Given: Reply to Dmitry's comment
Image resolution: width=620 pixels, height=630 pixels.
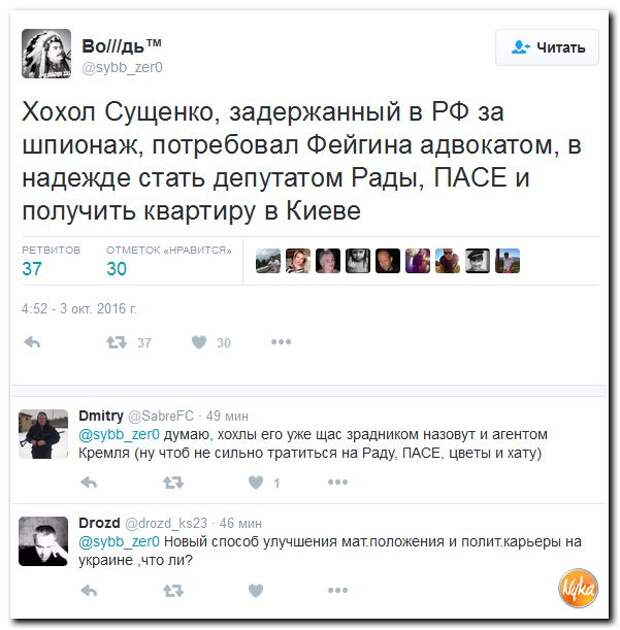Looking at the screenshot, I should click(89, 482).
